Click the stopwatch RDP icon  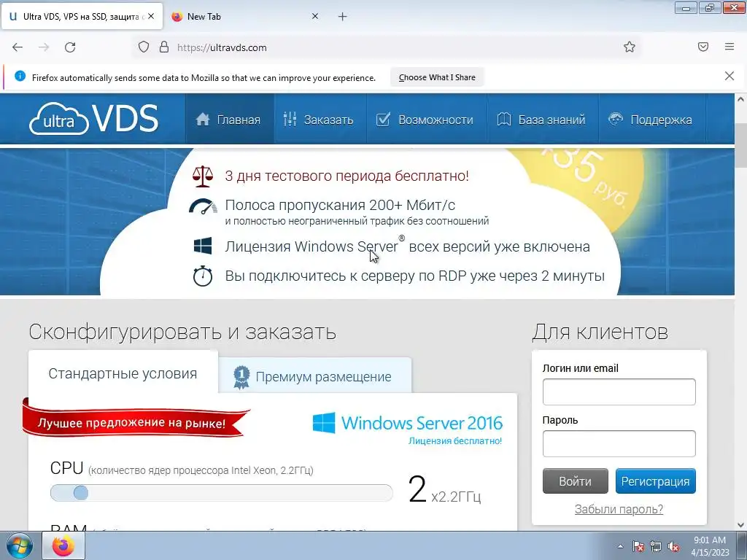[203, 276]
